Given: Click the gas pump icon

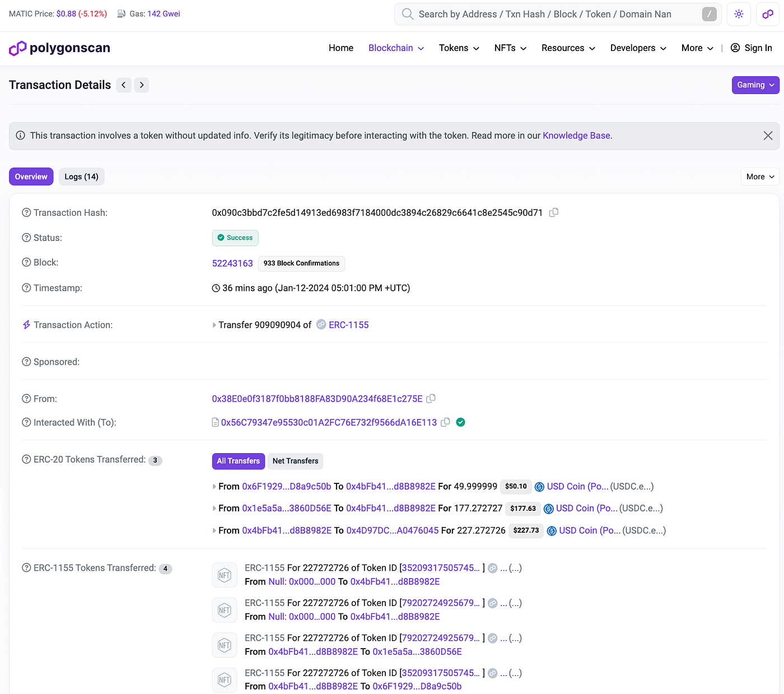Looking at the screenshot, I should (x=121, y=13).
